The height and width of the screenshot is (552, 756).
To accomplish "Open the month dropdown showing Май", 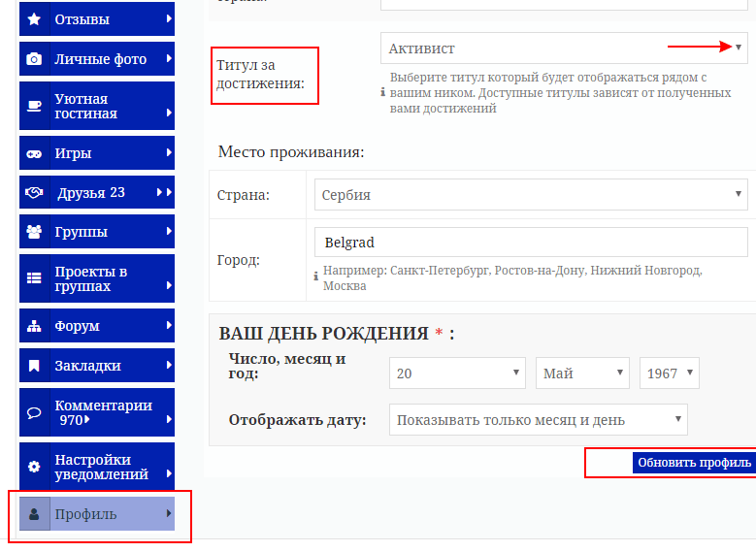I will click(x=582, y=373).
